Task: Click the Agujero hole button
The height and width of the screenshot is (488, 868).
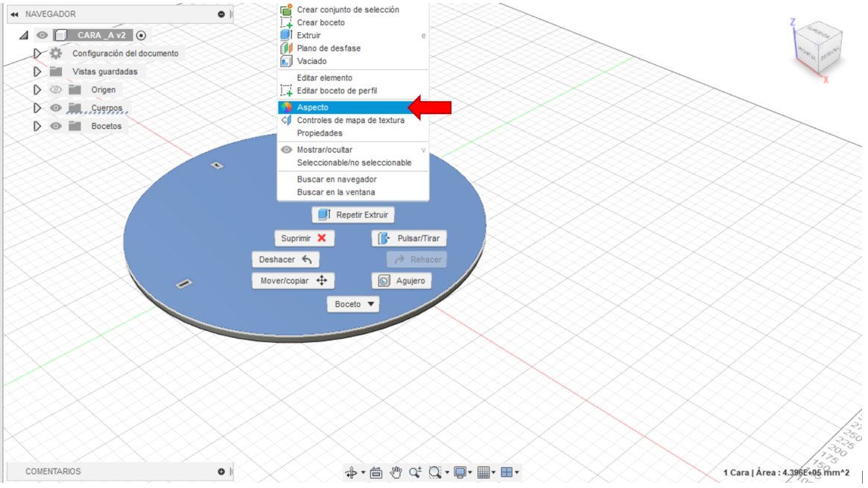Action: coord(402,281)
